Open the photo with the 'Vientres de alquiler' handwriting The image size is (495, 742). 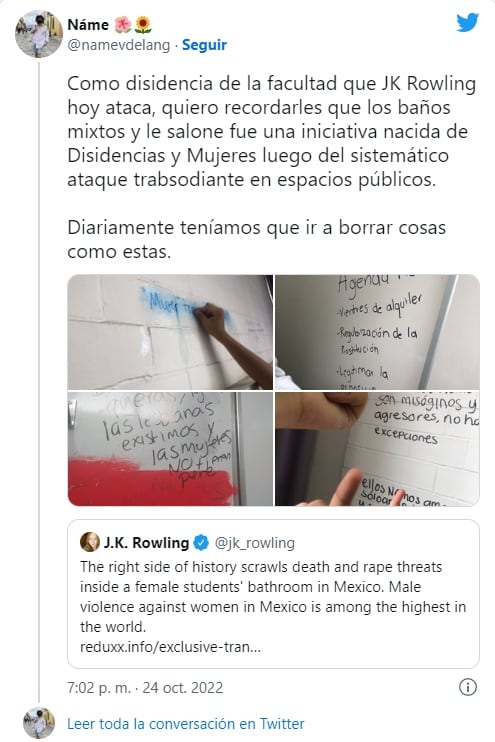pyautogui.click(x=377, y=332)
